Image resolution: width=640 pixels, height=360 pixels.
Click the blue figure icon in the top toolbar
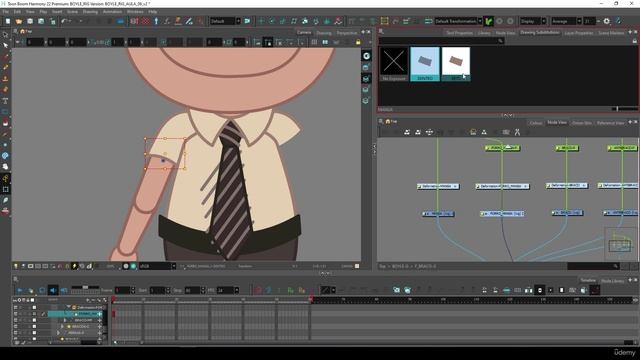pyautogui.click(x=156, y=21)
